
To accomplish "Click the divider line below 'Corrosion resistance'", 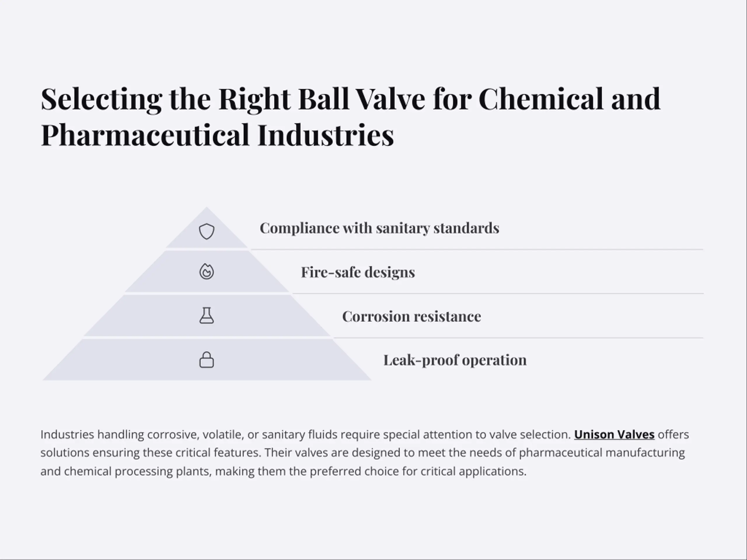I will 518,337.
